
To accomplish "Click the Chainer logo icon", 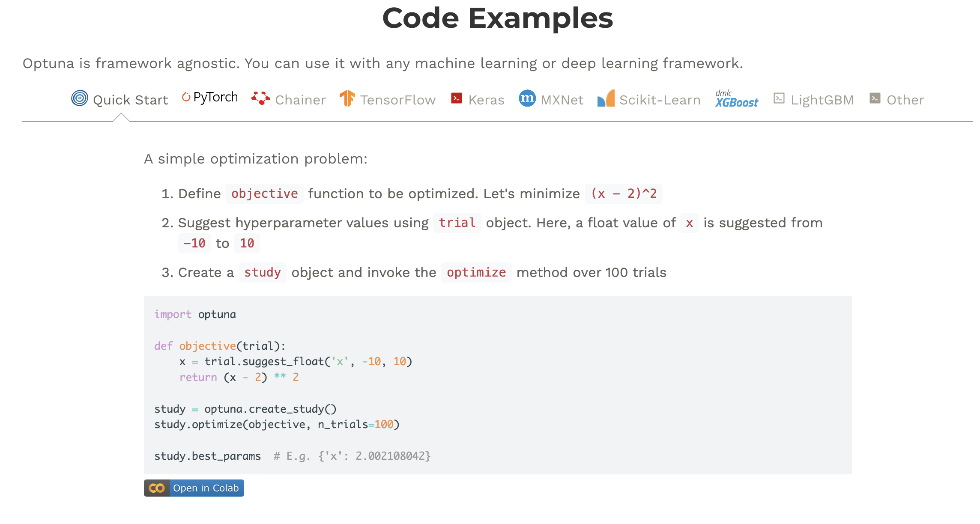I will pos(260,98).
